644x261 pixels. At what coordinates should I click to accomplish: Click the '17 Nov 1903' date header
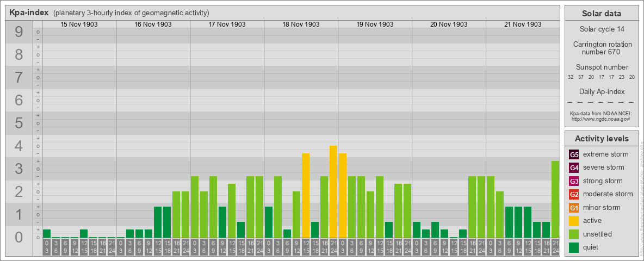point(227,24)
